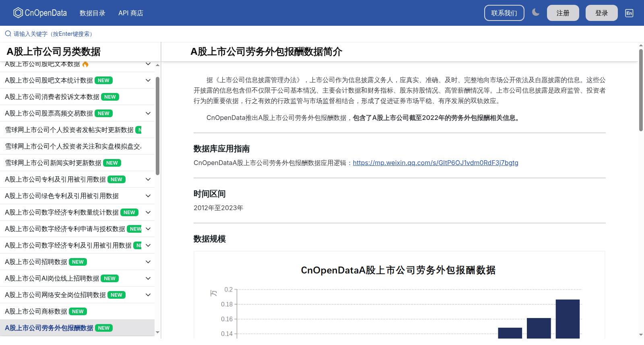Click the sidebar scroll-down arrow
The image size is (644, 345).
tap(158, 333)
